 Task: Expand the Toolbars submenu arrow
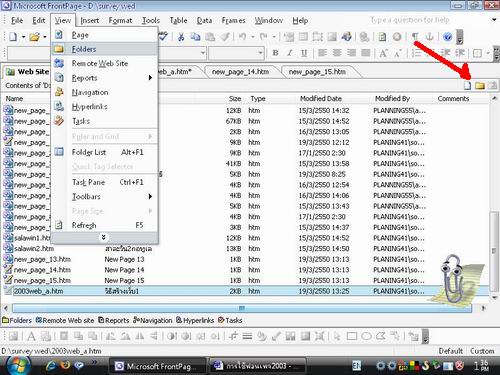150,197
